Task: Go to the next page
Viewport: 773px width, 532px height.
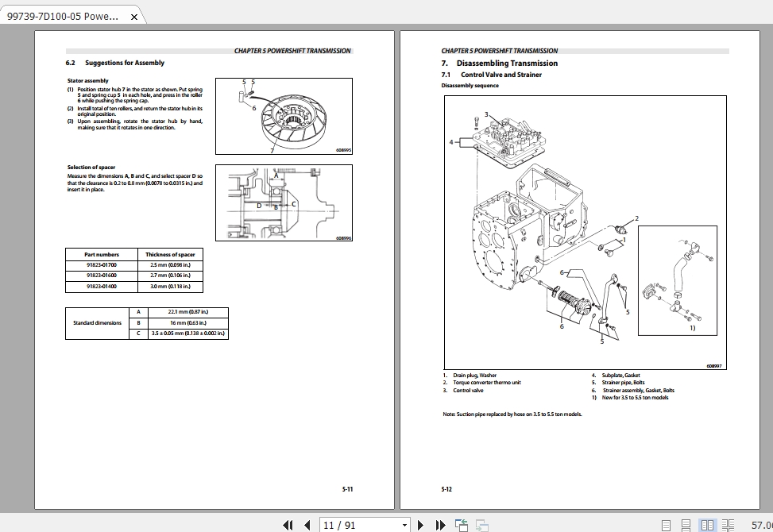Action: [x=420, y=525]
